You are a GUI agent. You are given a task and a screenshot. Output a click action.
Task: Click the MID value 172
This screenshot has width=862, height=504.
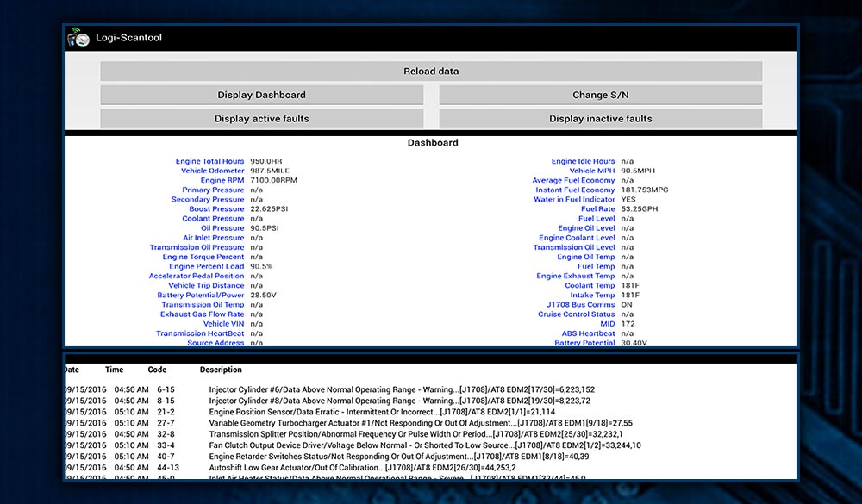628,324
